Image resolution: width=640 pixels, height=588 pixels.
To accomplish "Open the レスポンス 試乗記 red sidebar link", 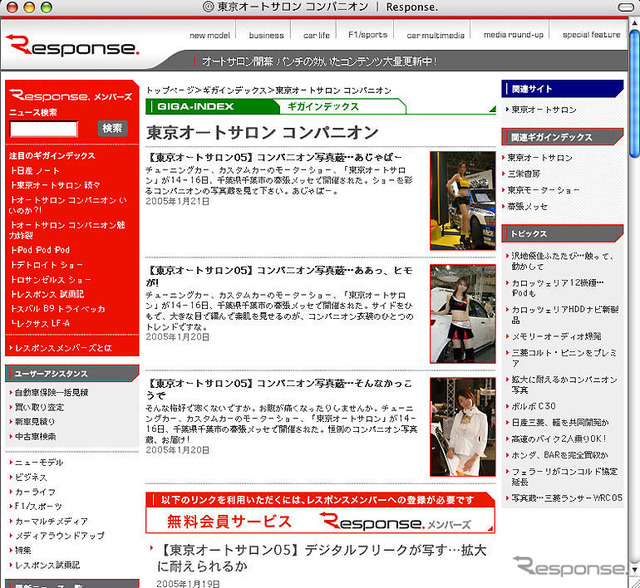I will click(47, 294).
